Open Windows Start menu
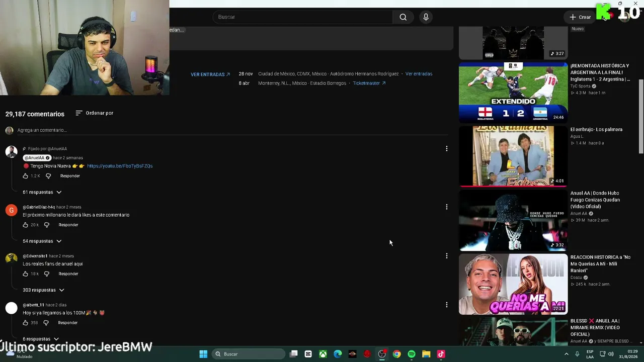This screenshot has width=644, height=362. click(203, 354)
